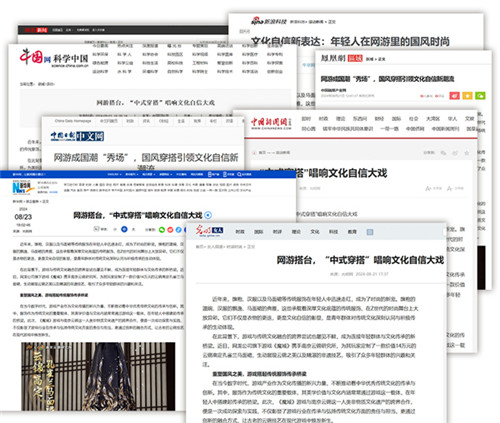Open 文化 tab in Guangming navigation
Viewport: 500px width, 423px height.
[x=315, y=232]
